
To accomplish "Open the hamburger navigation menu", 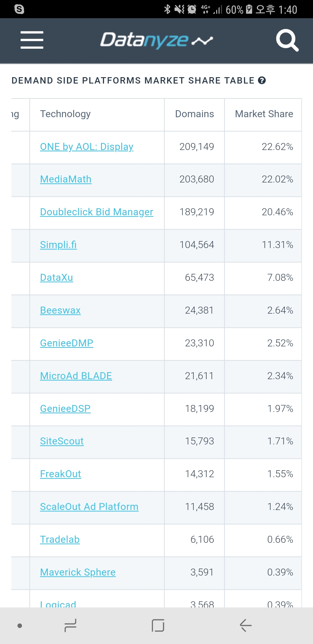I will (x=32, y=40).
